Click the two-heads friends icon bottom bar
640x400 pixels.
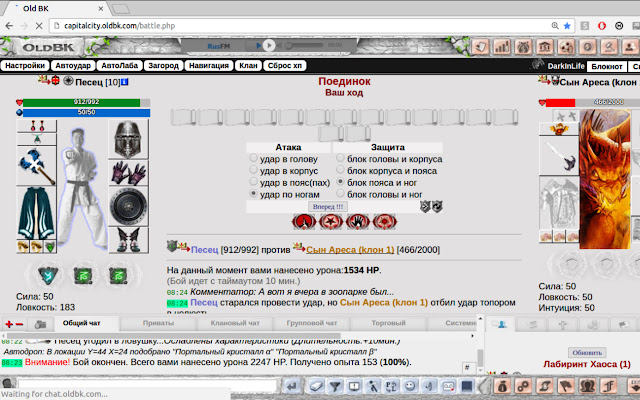pos(587,386)
